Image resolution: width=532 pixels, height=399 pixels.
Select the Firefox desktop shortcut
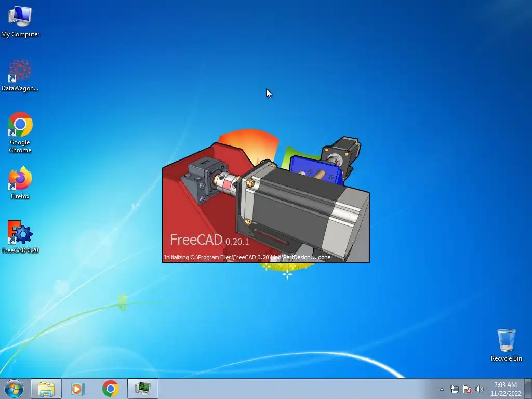click(20, 182)
